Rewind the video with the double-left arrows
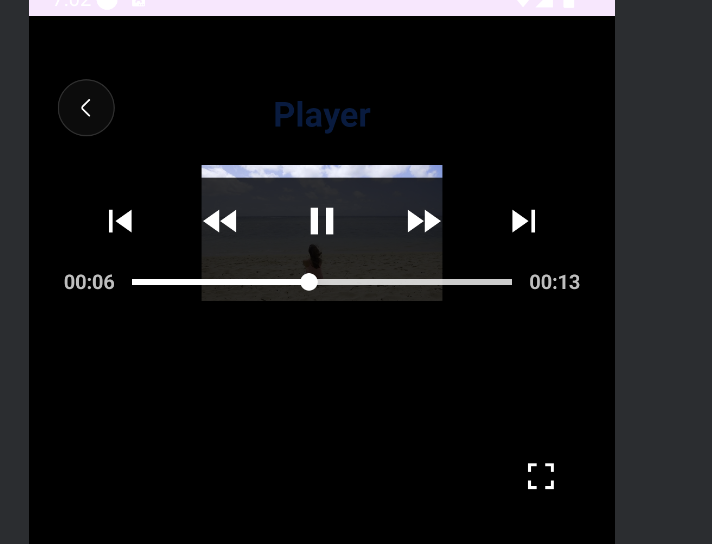712x544 pixels. (220, 221)
